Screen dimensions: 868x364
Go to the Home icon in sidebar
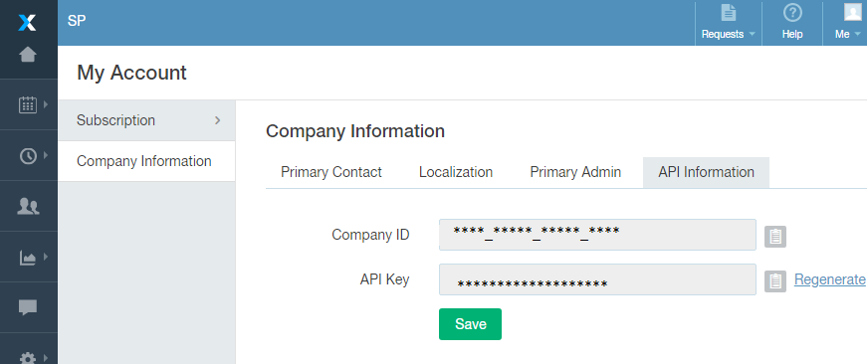coord(28,55)
